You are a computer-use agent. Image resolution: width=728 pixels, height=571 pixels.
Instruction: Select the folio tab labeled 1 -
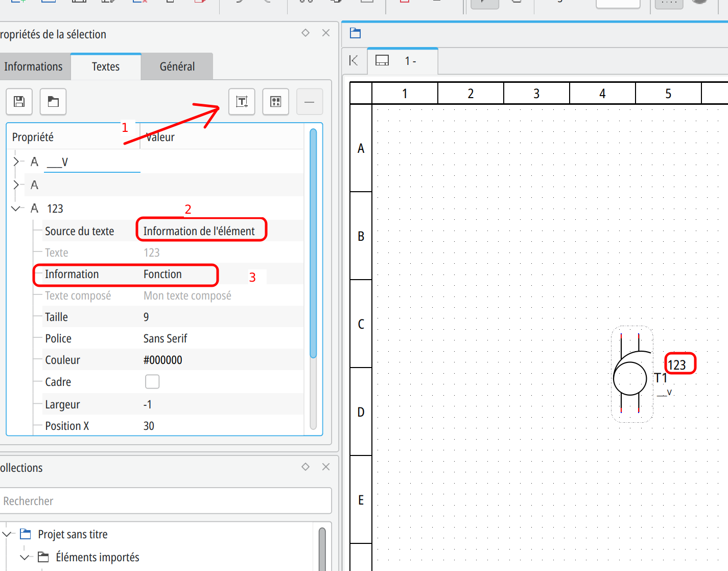pos(404,61)
